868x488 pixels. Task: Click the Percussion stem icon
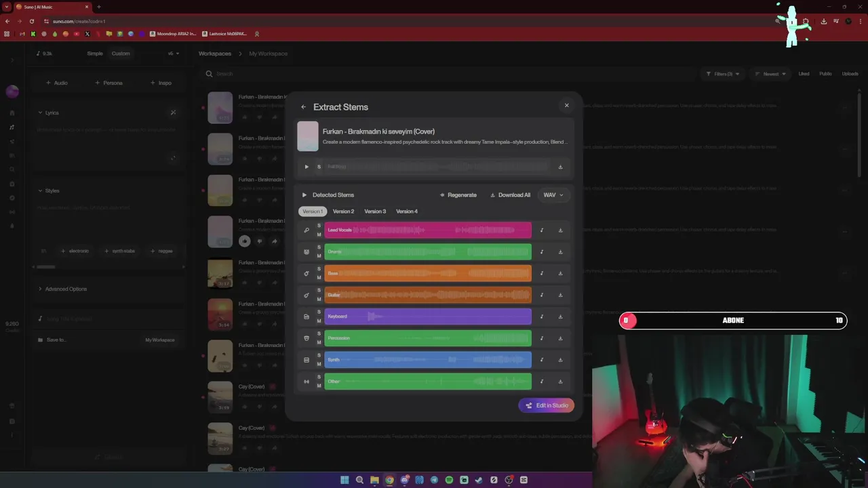(x=307, y=338)
